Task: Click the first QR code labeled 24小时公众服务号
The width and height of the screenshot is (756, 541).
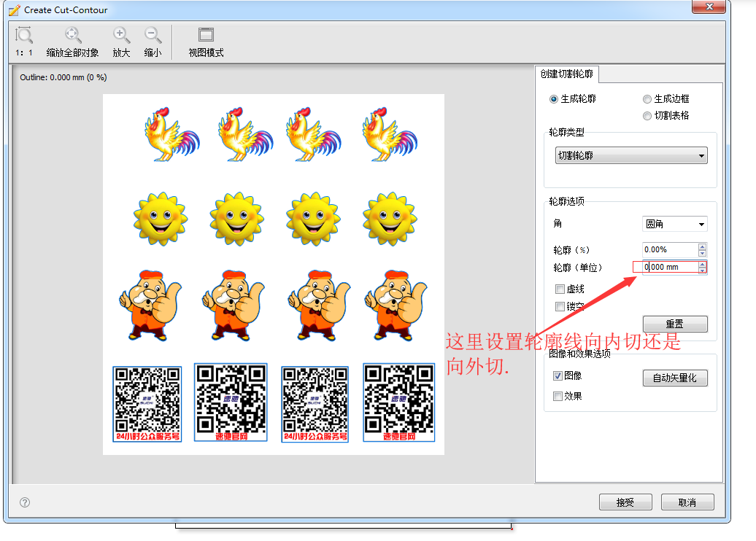Action: coord(147,404)
